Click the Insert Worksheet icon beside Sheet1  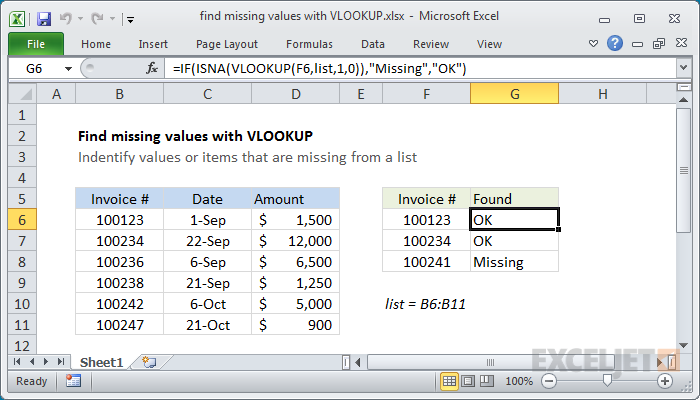tap(150, 361)
